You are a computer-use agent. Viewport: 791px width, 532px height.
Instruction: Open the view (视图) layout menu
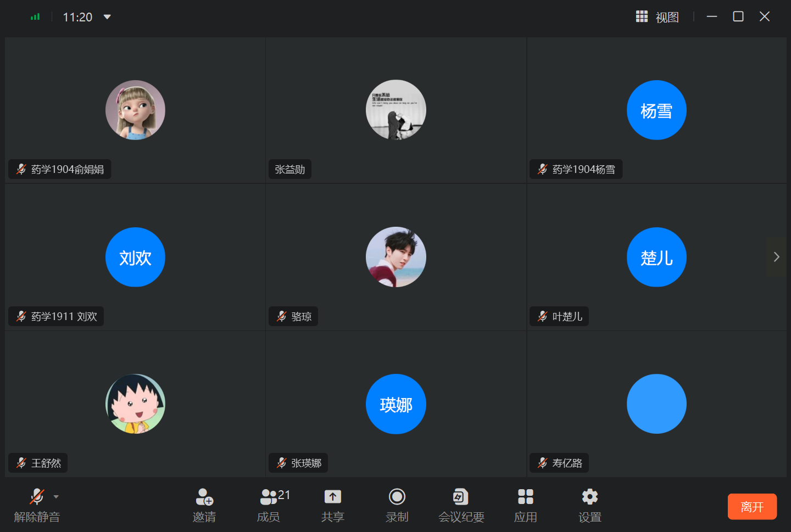click(x=658, y=17)
